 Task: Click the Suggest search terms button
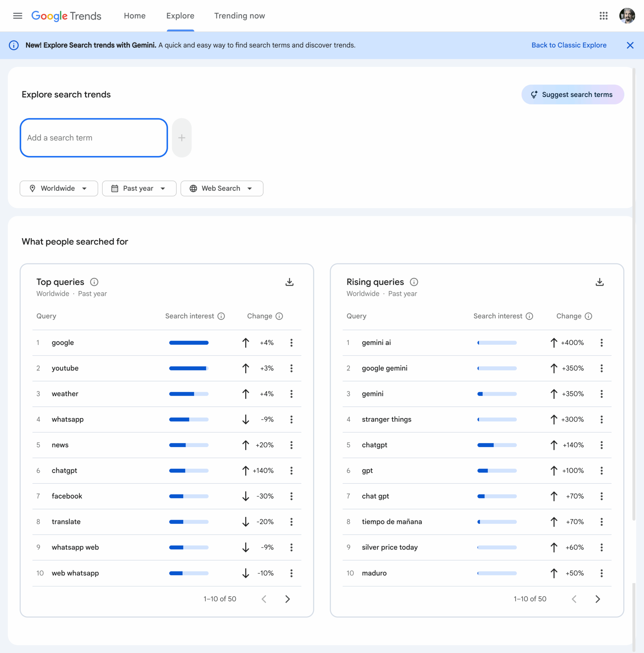coord(573,94)
